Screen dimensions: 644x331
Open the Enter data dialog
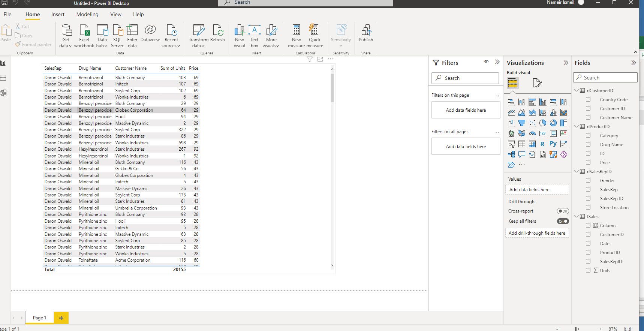point(132,36)
